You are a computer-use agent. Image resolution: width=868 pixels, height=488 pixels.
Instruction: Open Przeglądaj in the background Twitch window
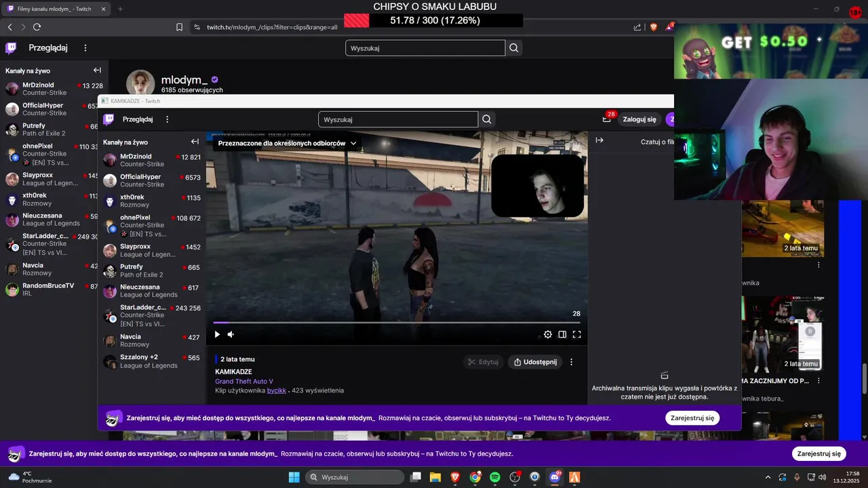point(48,48)
